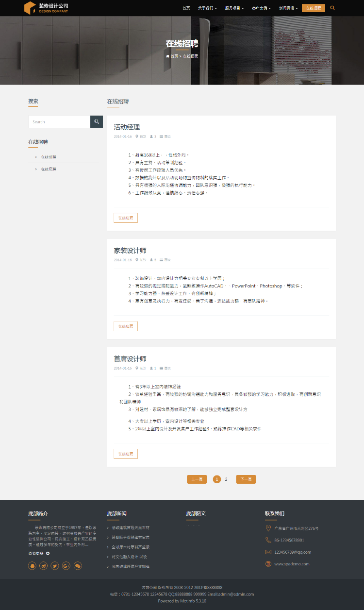Click the dark search submit button beside the Search field

(x=97, y=121)
